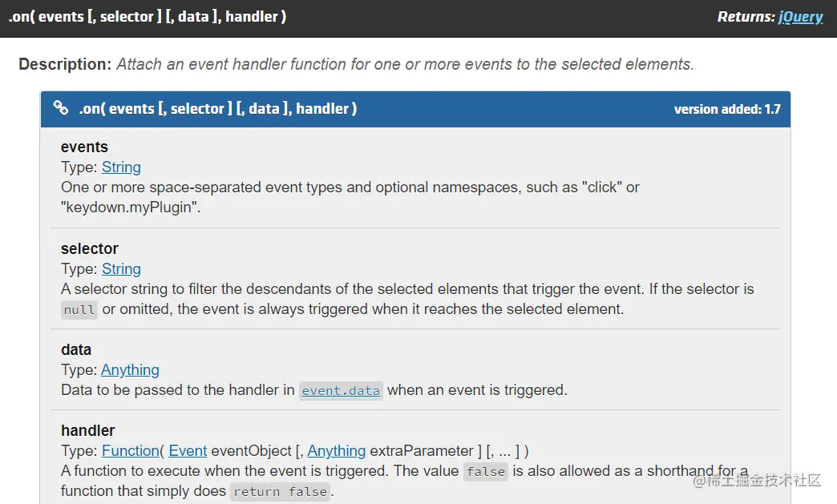Open the jQuery return type link
837x504 pixels.
[x=800, y=17]
